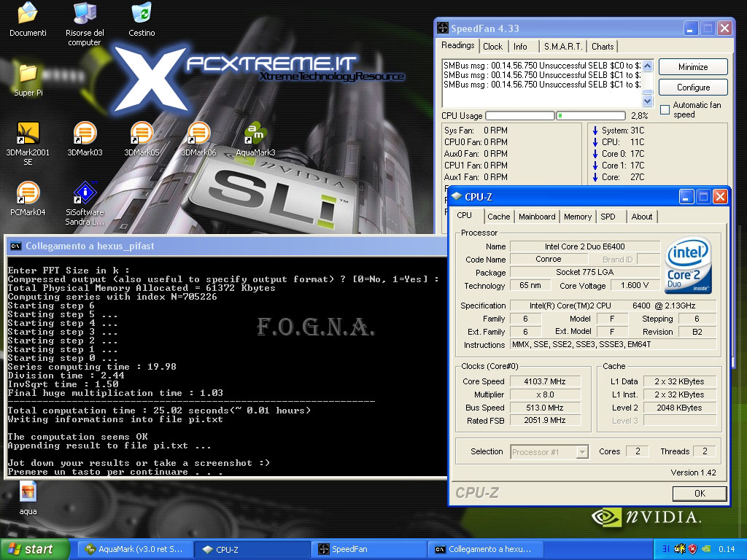Launch 3DMark2001 SE shortcut
The width and height of the screenshot is (747, 560).
pyautogui.click(x=28, y=143)
